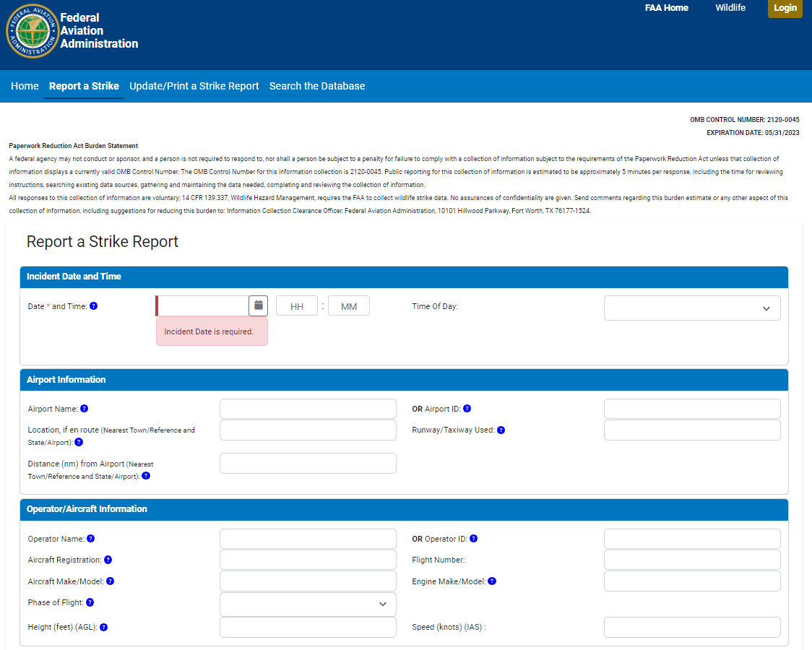Click help icon beside OR Airport ID
Image resolution: width=812 pixels, height=650 pixels.
tap(467, 409)
